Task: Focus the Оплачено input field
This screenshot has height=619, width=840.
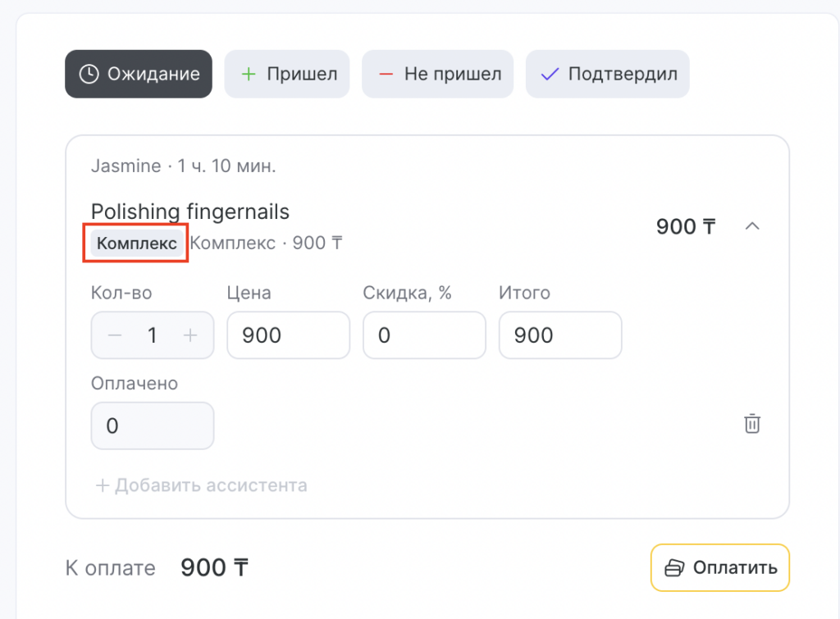Action: tap(152, 426)
